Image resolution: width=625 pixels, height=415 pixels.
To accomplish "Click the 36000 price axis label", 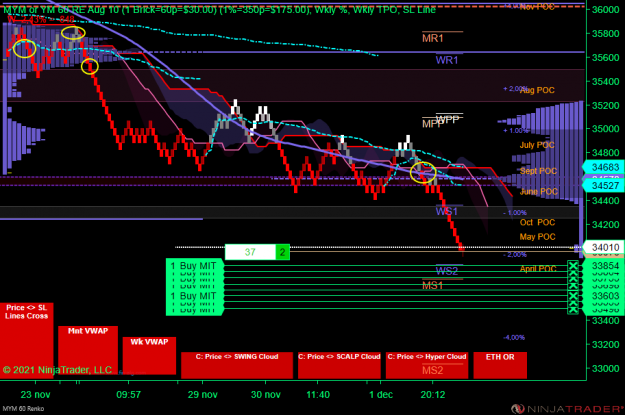I will tap(605, 10).
